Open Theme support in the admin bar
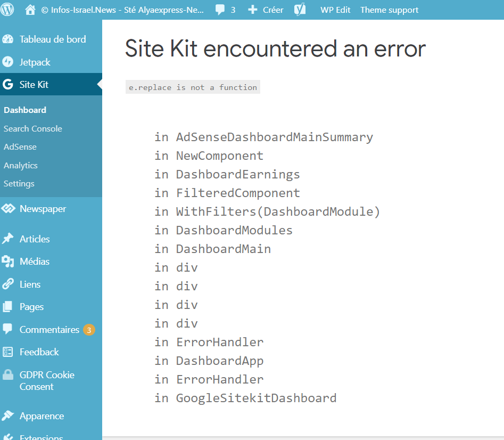Image resolution: width=504 pixels, height=440 pixels. point(389,10)
